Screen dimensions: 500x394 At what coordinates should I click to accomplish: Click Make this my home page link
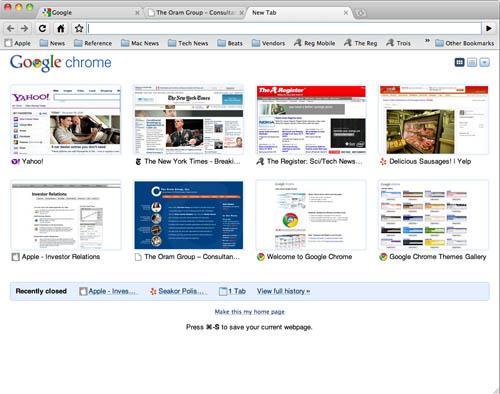[x=249, y=312]
